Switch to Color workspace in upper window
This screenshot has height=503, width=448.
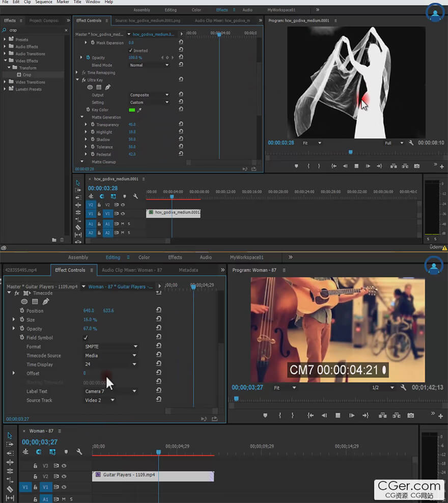[x=197, y=10]
